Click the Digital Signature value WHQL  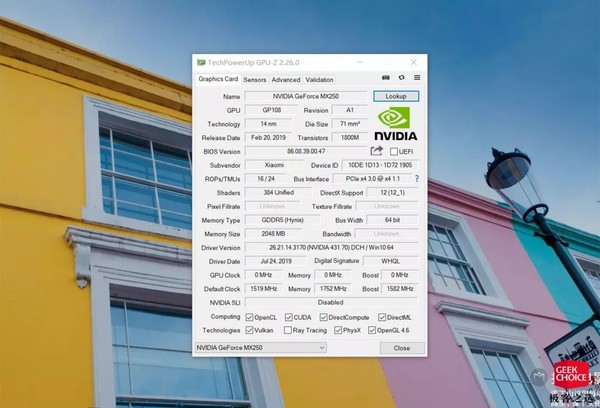(x=391, y=261)
